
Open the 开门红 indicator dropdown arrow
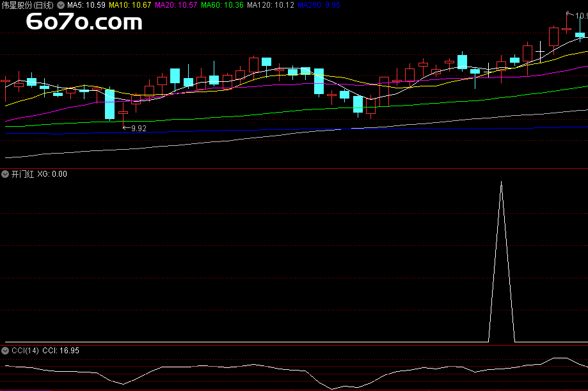[5, 174]
